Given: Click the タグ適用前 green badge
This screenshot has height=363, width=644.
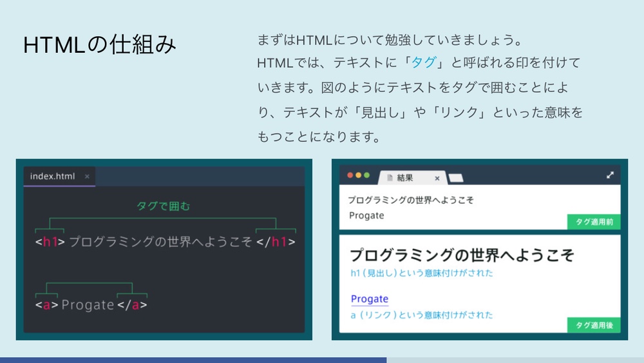Looking at the screenshot, I should 592,222.
